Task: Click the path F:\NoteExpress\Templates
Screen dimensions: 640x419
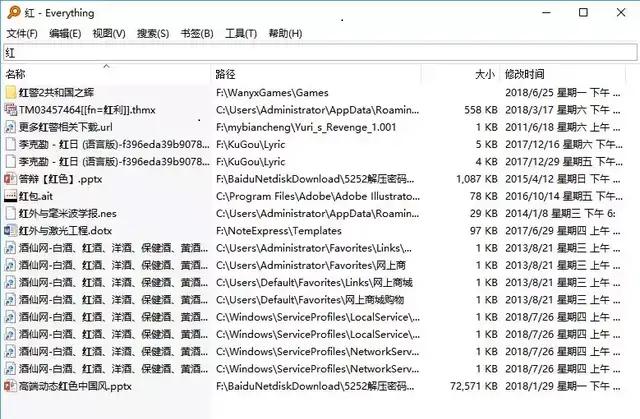Action: coord(279,231)
